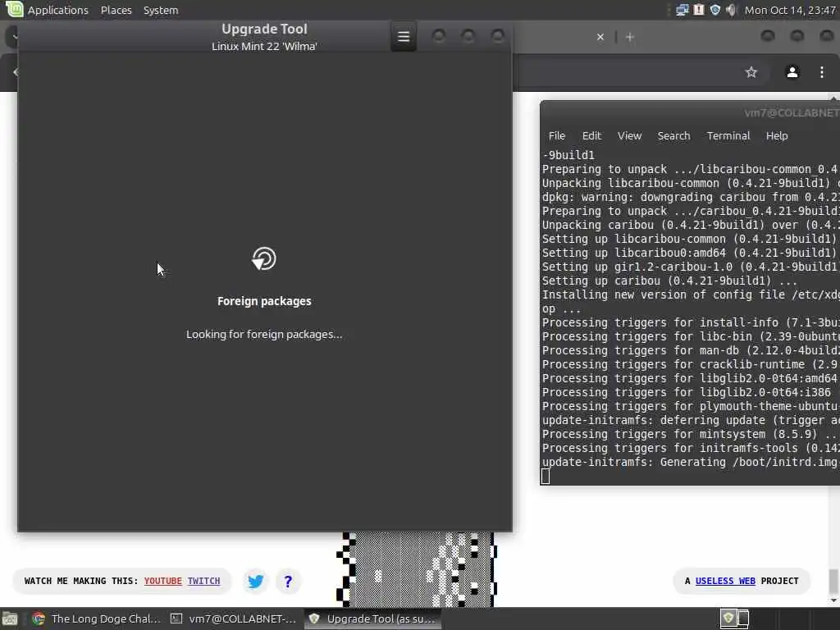Close the browser tab with the X
Screen dimensions: 840x630
tap(600, 37)
